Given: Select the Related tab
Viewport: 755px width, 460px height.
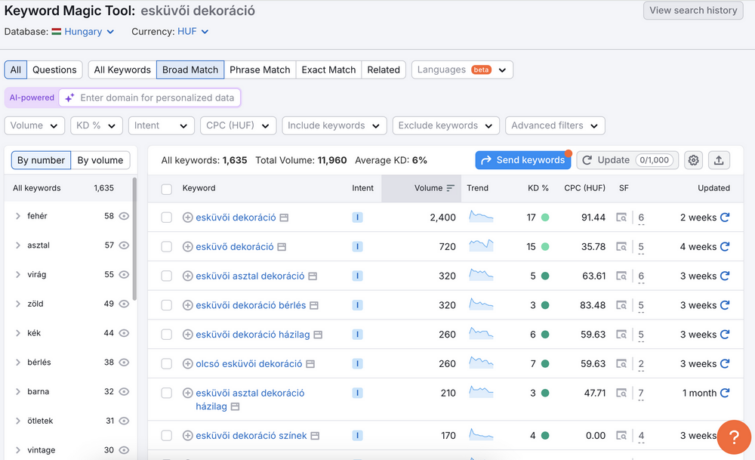Looking at the screenshot, I should (383, 70).
